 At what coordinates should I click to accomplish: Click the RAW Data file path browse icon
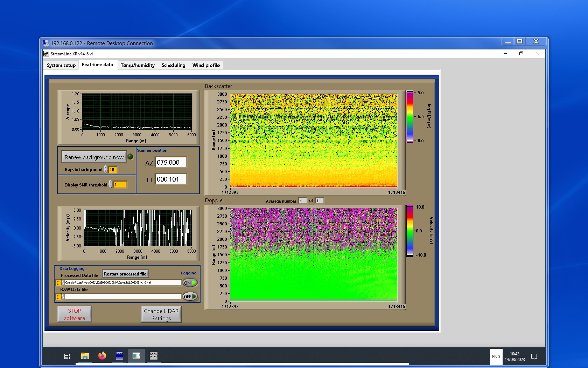coord(63,297)
